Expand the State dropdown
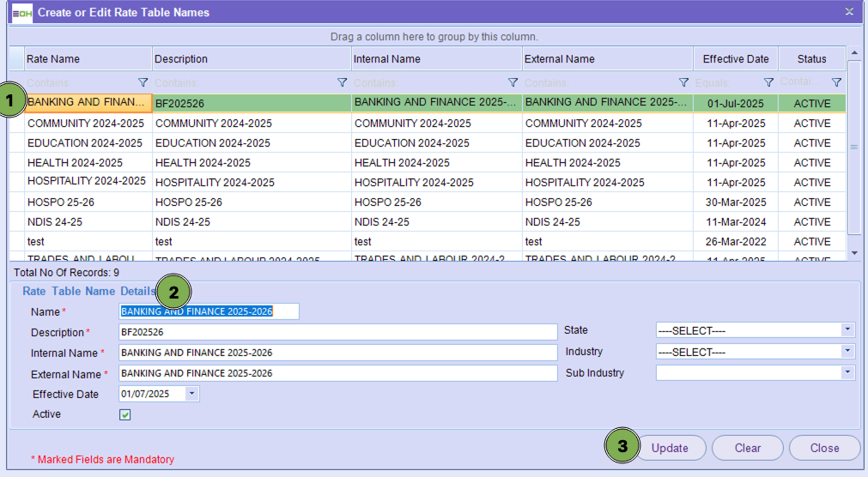The image size is (868, 477). pos(847,330)
